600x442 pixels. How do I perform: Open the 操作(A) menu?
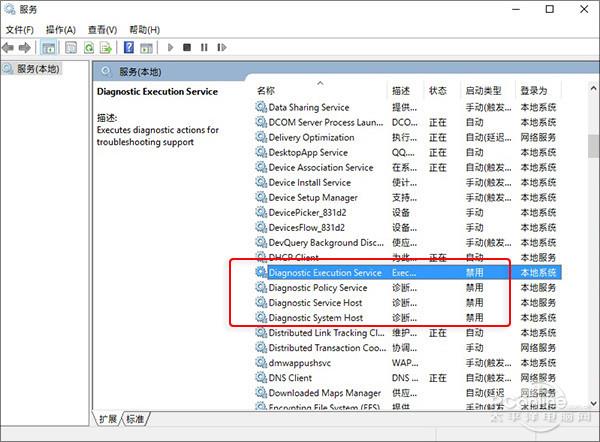(61, 30)
